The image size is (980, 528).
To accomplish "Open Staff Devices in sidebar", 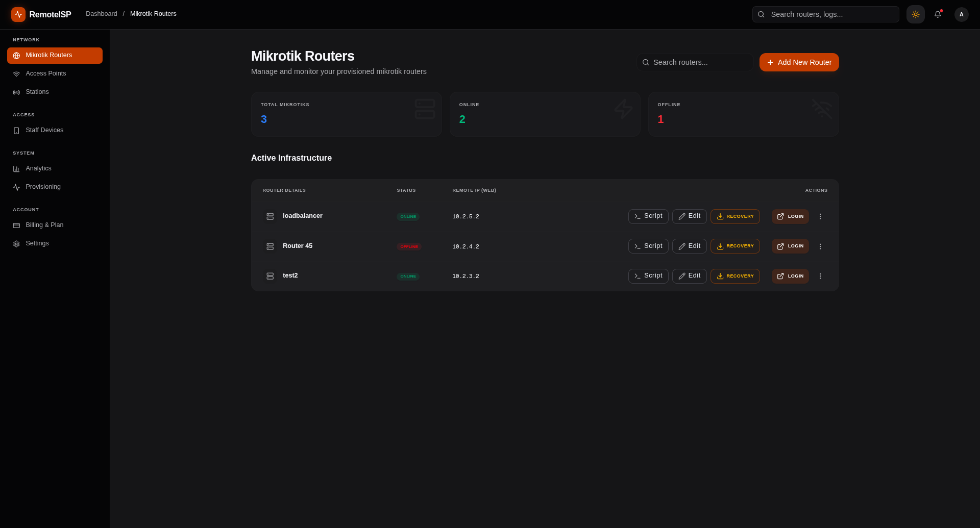I will click(x=55, y=131).
